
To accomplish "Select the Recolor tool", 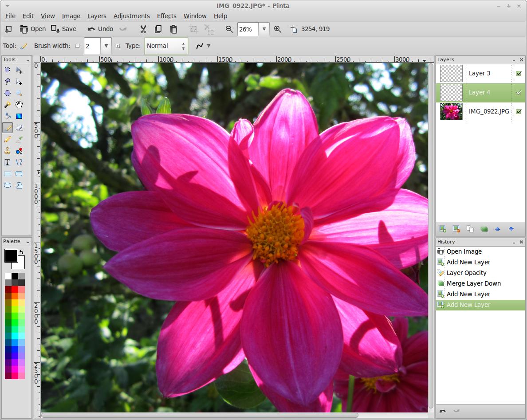I will point(19,151).
